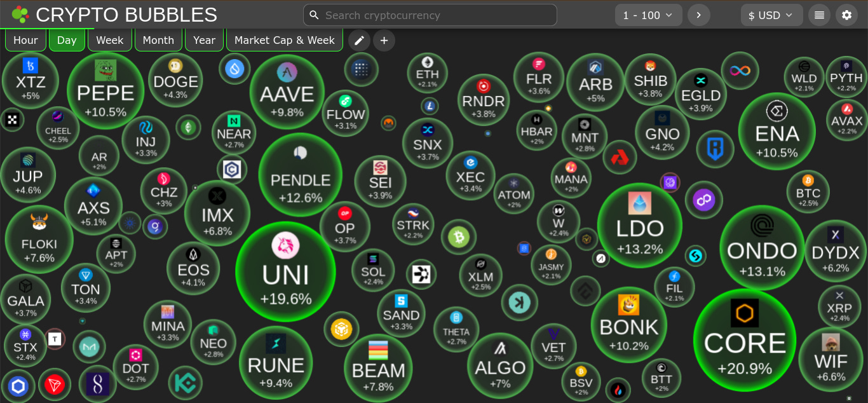
Task: Click the IMX +6.8% bubble
Action: coord(217,213)
